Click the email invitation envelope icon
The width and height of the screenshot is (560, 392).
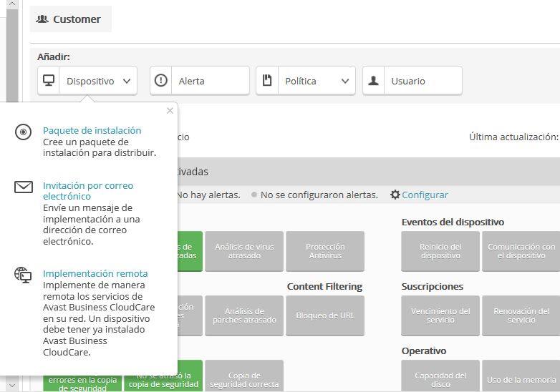24,187
